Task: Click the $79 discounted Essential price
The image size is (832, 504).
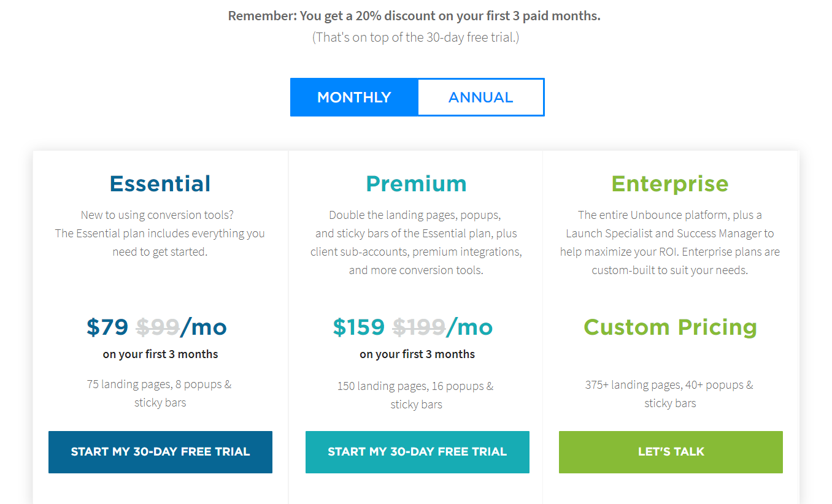Action: (107, 327)
